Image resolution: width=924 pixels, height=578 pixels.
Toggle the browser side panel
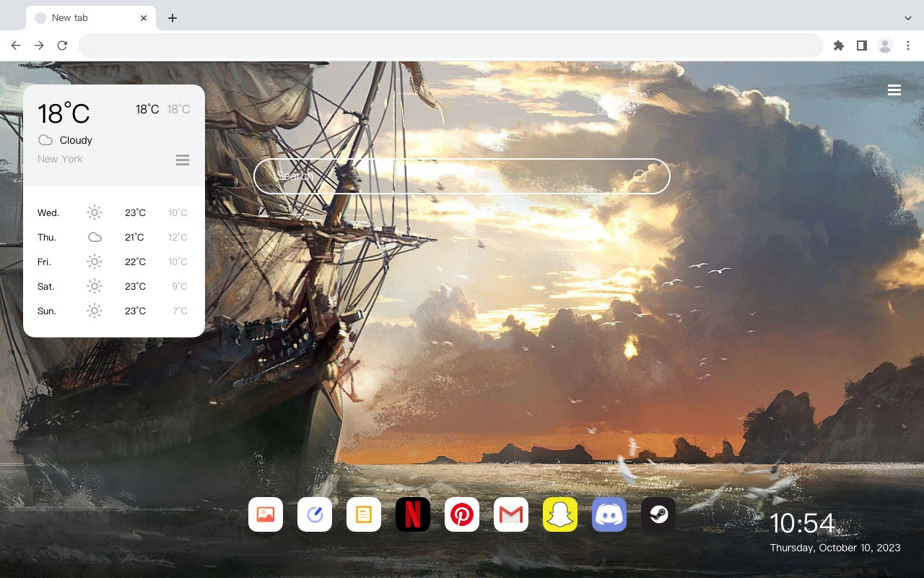point(861,46)
